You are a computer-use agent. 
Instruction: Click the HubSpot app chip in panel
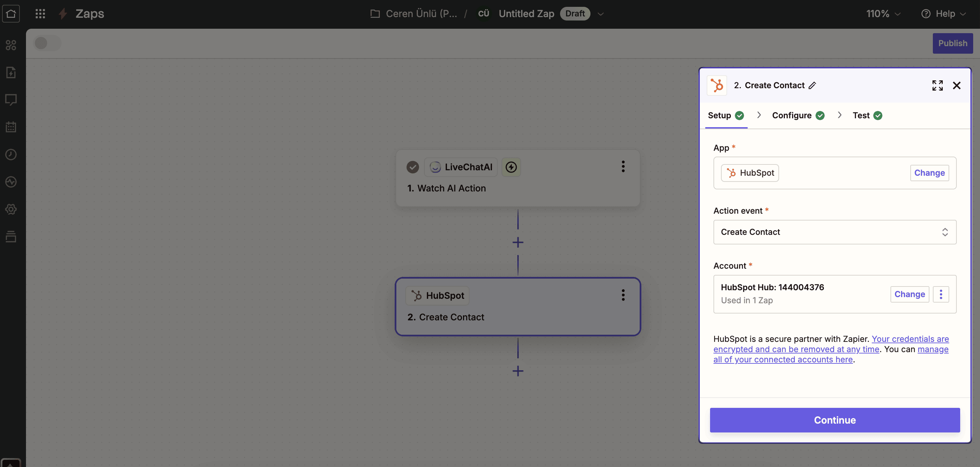(x=749, y=173)
